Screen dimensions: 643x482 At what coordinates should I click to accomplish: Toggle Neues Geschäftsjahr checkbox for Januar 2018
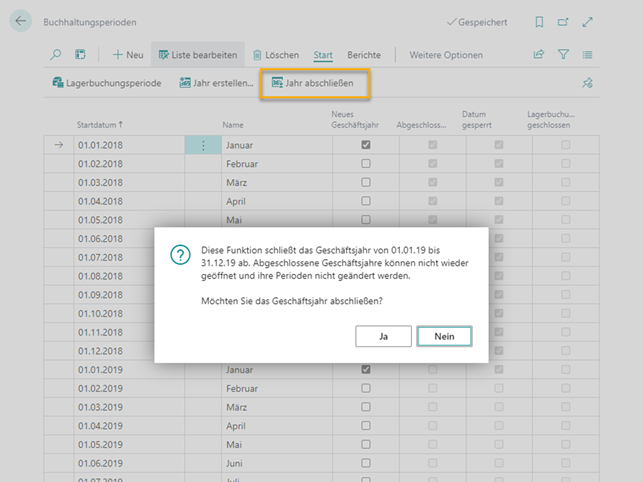pyautogui.click(x=366, y=145)
